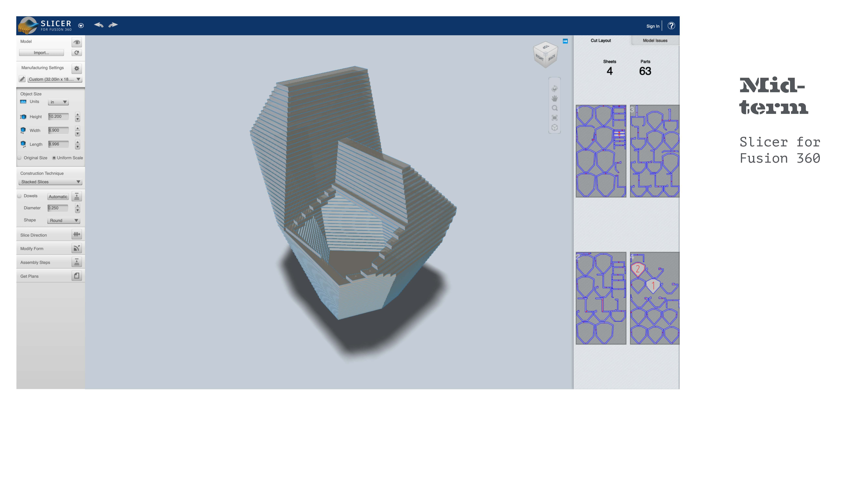868x488 pixels.
Task: Open the Get Plans icon
Action: (76, 276)
